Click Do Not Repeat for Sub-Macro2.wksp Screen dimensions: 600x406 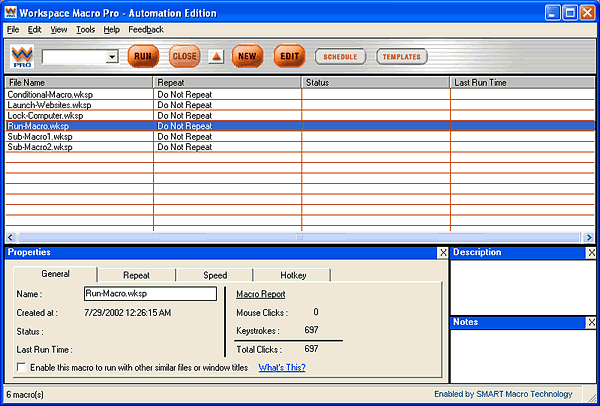point(184,147)
